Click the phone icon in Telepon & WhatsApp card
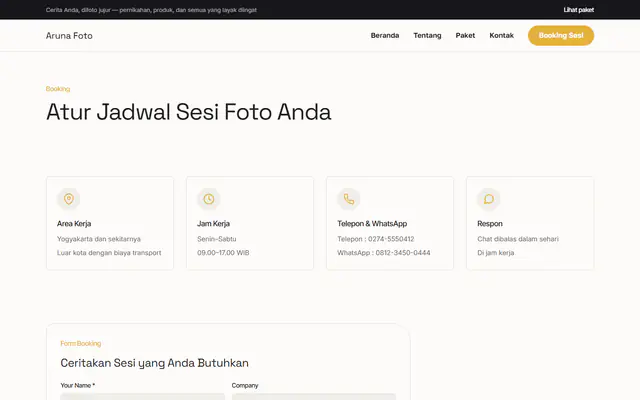The image size is (640, 400). point(349,199)
